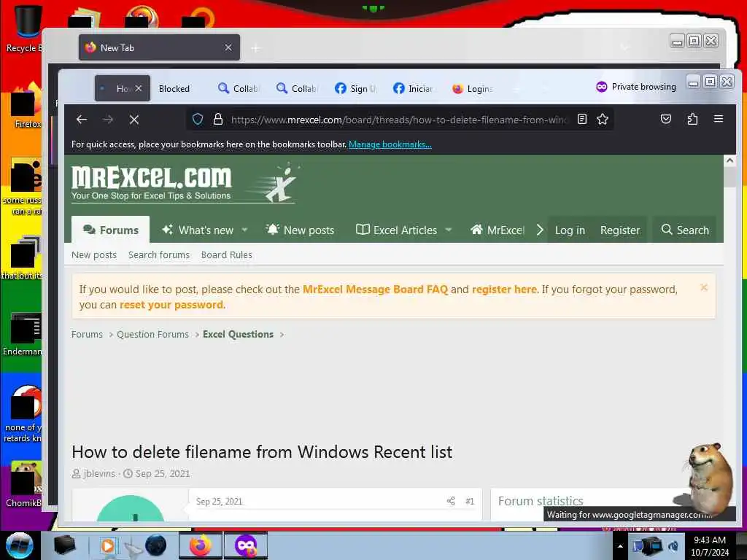The image size is (747, 560).
Task: Switch to the Blocked tab
Action: click(174, 88)
